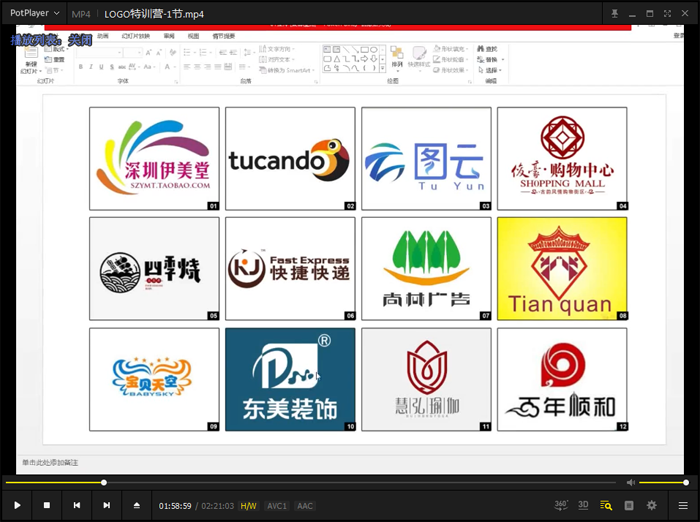Toggle 3D video mode
700x522 pixels.
[x=583, y=506]
